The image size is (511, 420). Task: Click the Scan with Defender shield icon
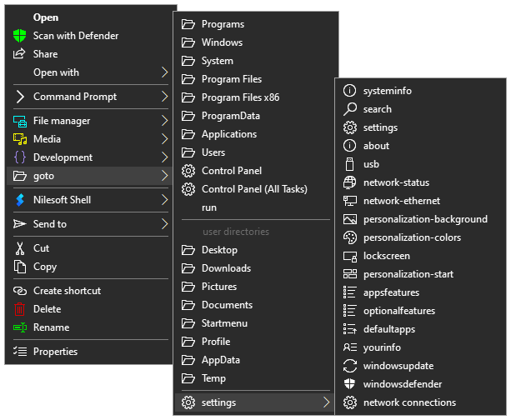tap(20, 36)
